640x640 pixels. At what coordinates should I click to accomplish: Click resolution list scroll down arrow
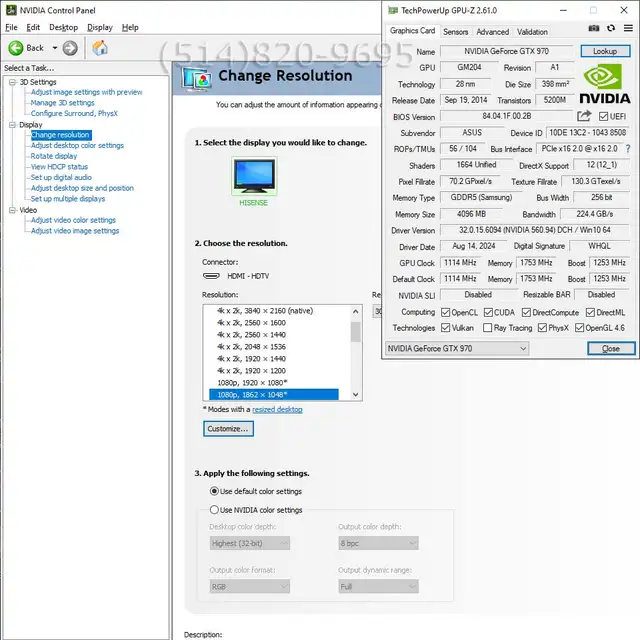click(356, 394)
